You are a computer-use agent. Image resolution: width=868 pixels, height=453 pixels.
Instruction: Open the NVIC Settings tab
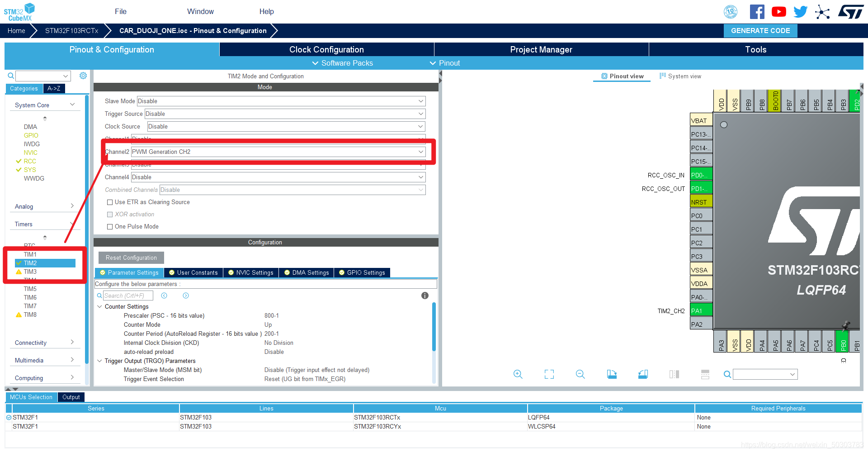coord(251,272)
